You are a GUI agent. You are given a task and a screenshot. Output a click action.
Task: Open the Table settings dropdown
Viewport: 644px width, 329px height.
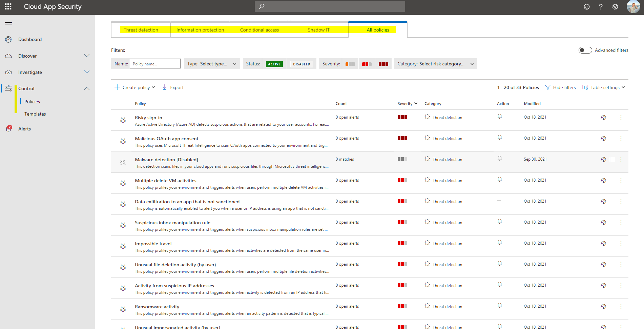(x=604, y=87)
